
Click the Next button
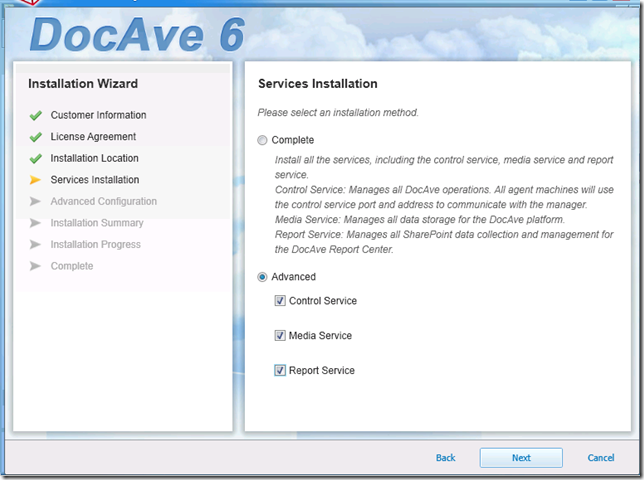[521, 458]
